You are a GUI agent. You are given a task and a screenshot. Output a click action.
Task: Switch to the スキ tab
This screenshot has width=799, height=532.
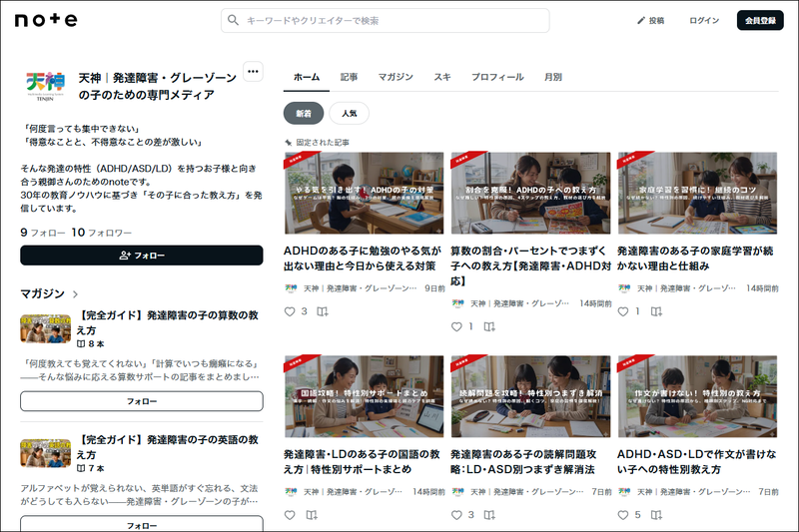tap(442, 77)
